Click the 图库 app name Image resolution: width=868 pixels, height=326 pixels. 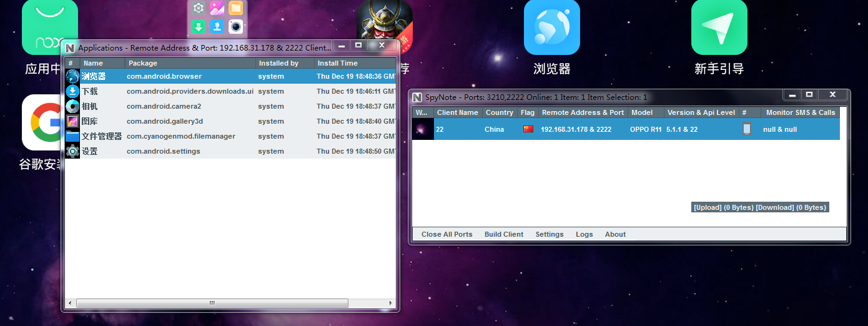[90, 121]
